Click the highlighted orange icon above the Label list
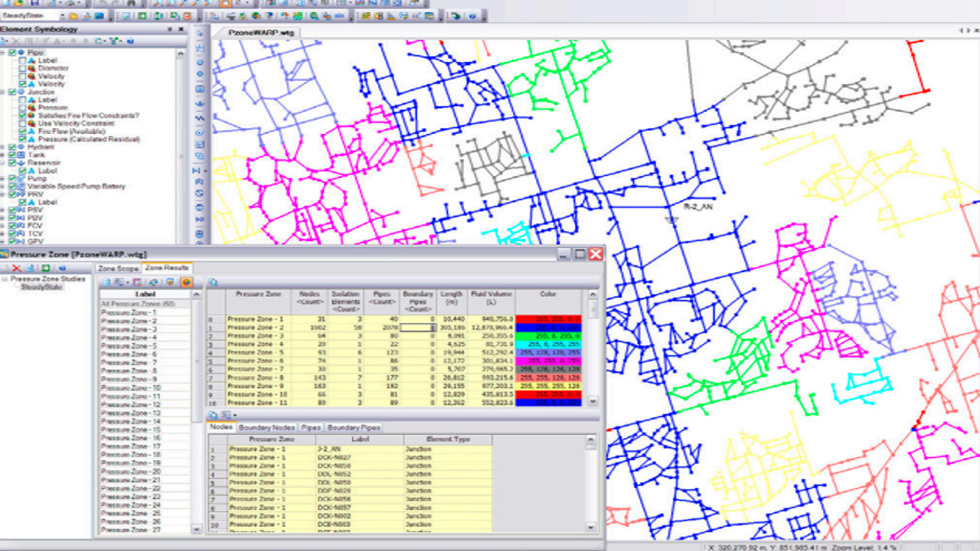Viewport: 980px width, 551px height. [x=185, y=282]
